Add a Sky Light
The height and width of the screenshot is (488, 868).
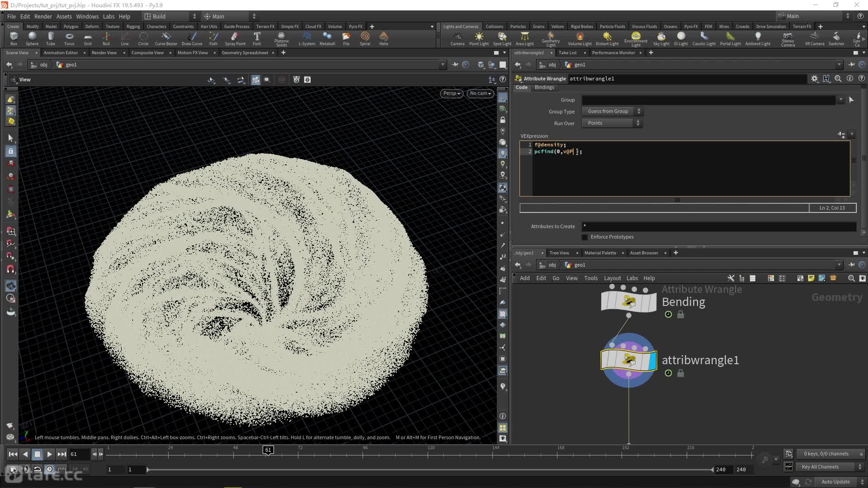pos(661,38)
